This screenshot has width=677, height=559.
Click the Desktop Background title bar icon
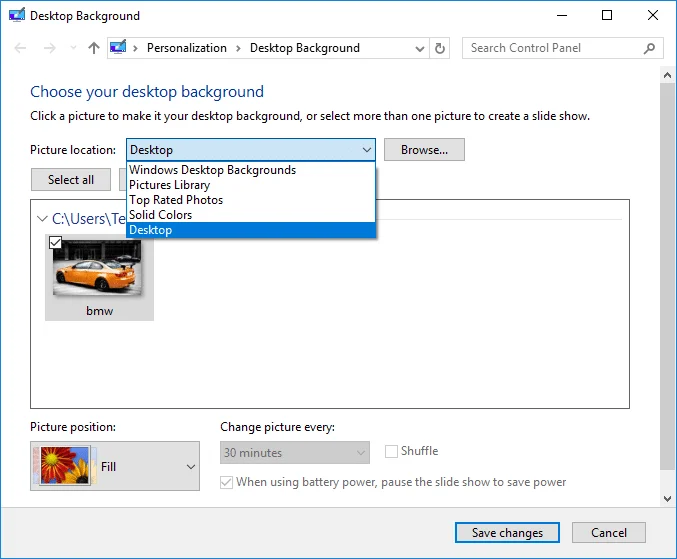[x=17, y=15]
